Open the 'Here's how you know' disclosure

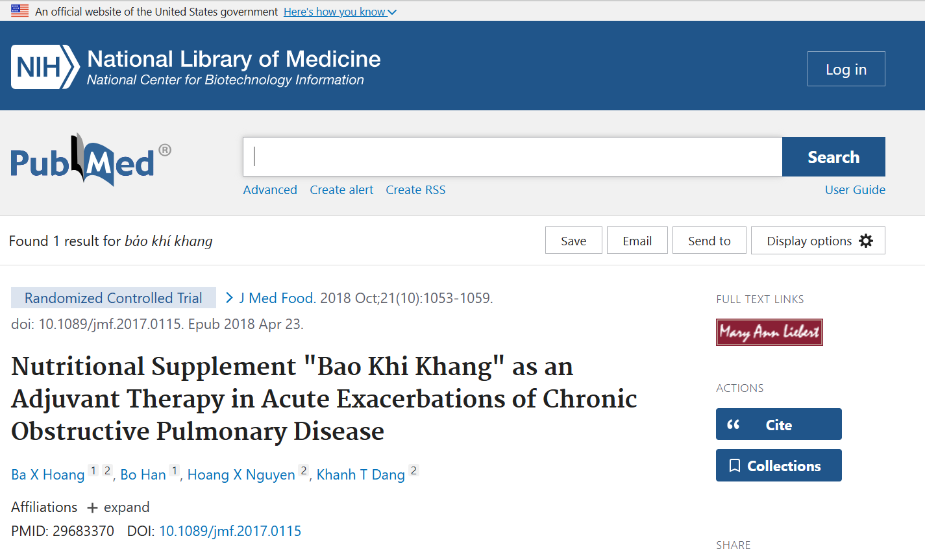pyautogui.click(x=339, y=11)
